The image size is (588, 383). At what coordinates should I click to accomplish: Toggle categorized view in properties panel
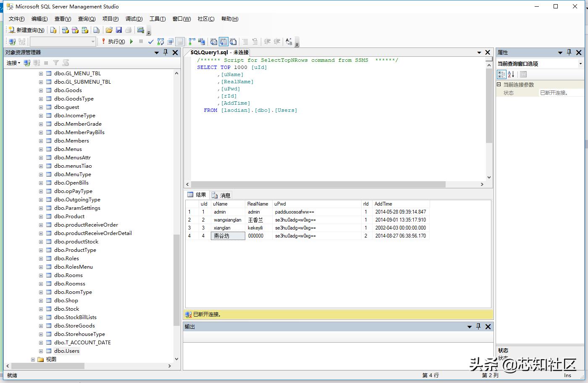501,74
